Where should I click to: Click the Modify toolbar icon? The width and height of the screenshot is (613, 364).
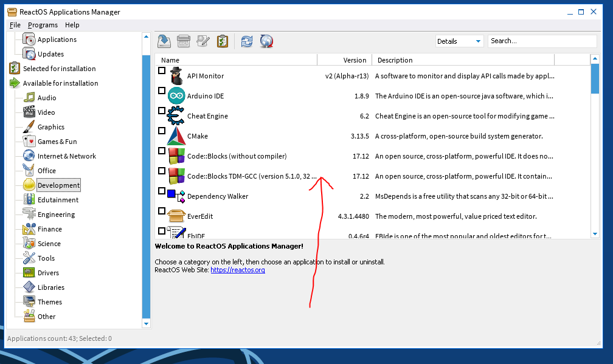(x=203, y=41)
